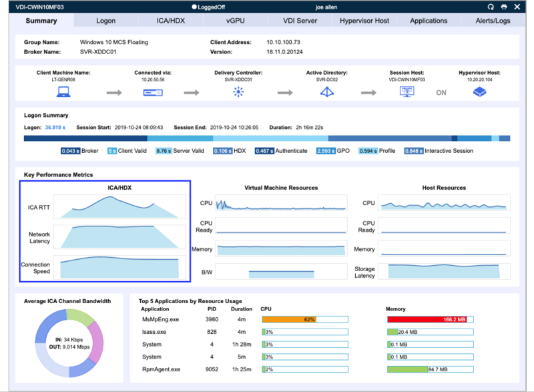
Task: Click the version 18.11.0.20124 value
Action: [x=284, y=52]
